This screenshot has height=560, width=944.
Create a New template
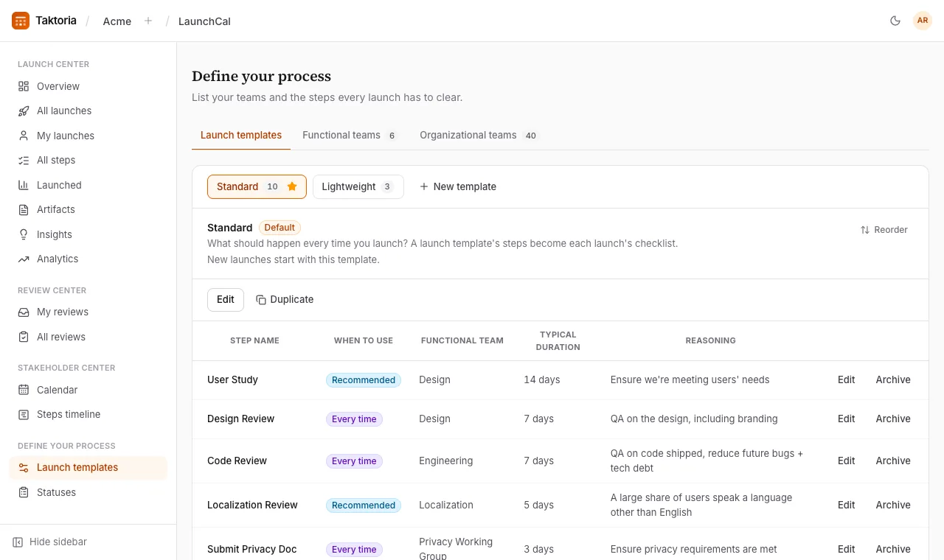457,186
